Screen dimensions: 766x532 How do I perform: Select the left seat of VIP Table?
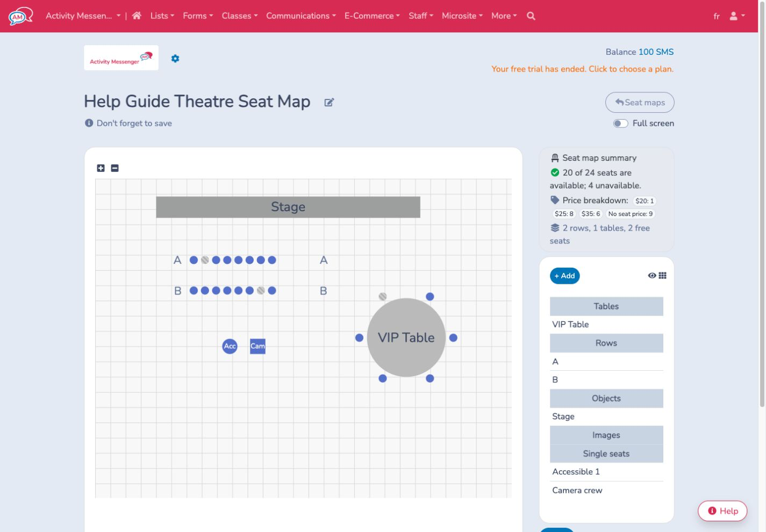[359, 338]
